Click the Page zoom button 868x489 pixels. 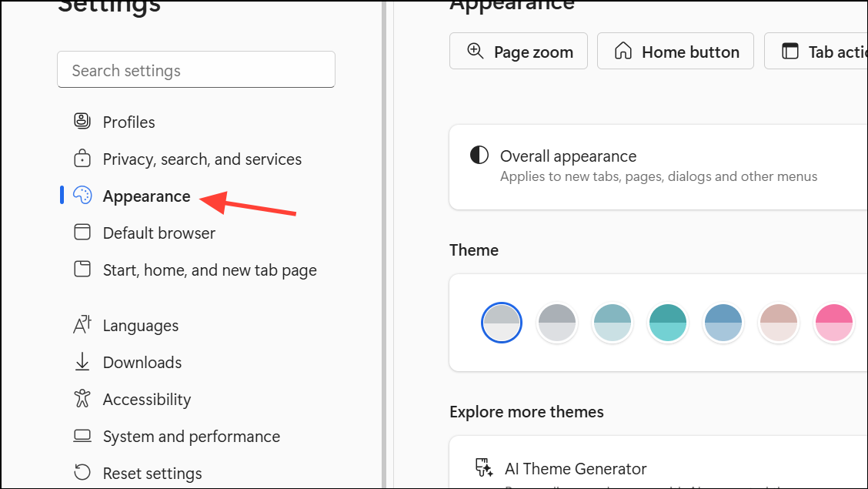point(518,51)
